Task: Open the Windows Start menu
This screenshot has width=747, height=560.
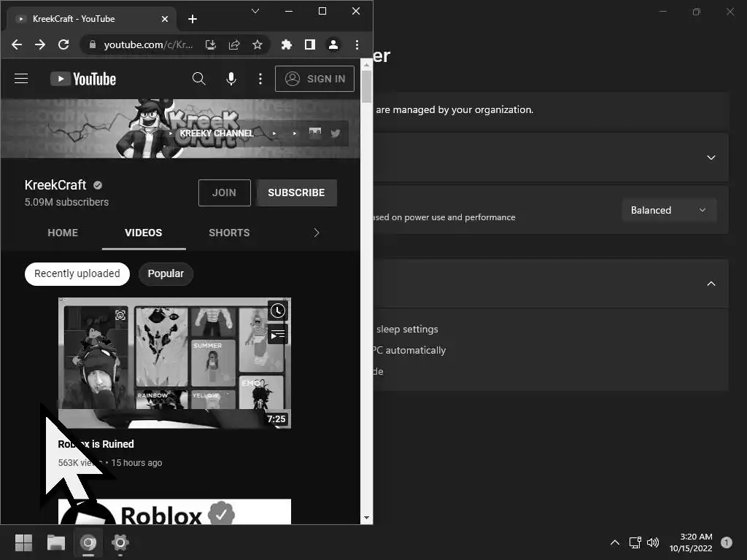Action: (x=23, y=542)
